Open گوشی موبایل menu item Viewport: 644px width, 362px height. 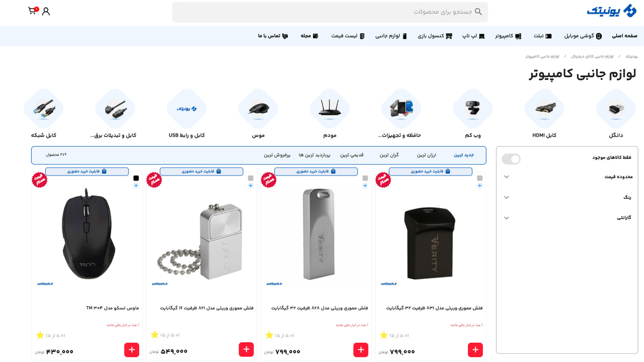pyautogui.click(x=583, y=36)
